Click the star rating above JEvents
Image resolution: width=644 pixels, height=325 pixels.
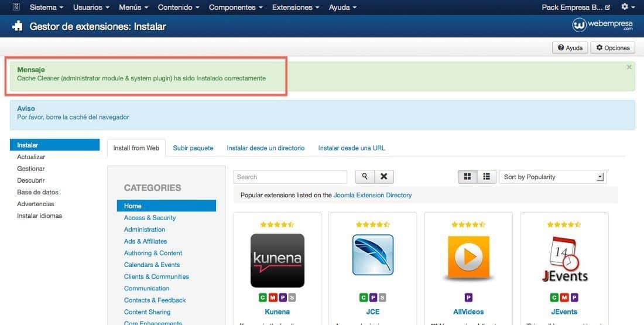(564, 224)
